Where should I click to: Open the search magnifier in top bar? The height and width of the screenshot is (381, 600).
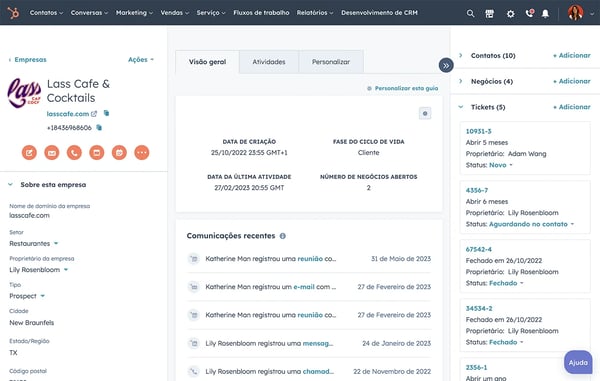click(x=470, y=13)
